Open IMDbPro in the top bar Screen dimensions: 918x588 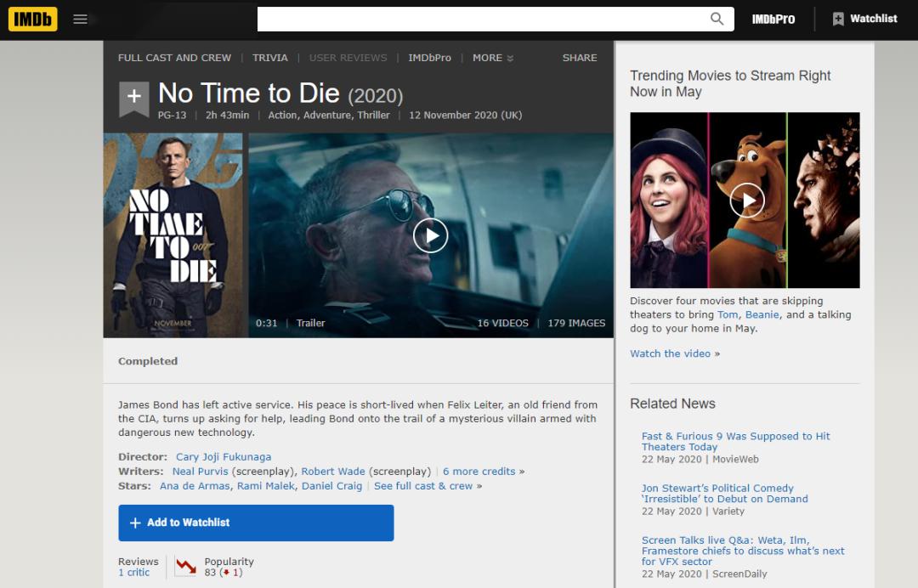(x=773, y=19)
